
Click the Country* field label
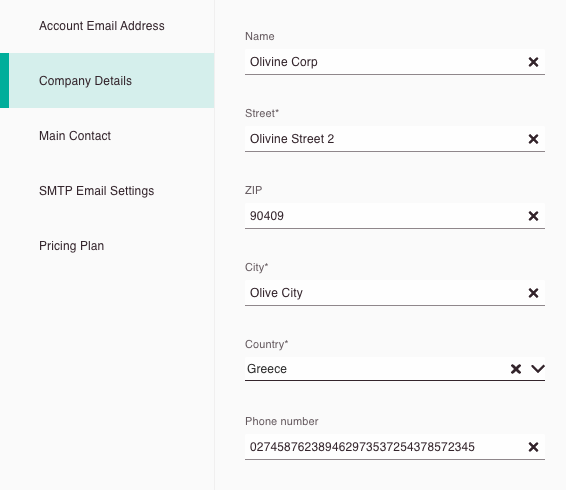(266, 344)
